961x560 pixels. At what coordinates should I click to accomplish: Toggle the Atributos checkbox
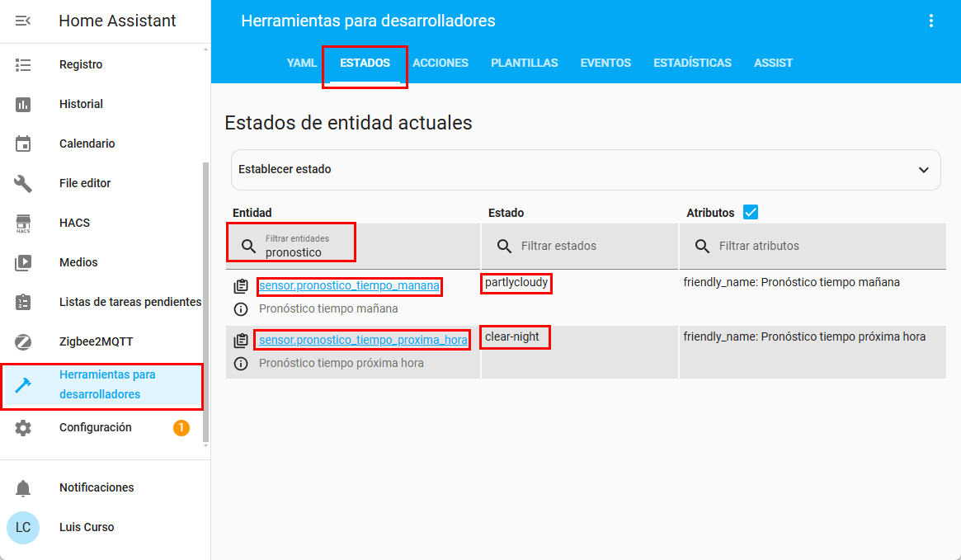click(x=750, y=212)
